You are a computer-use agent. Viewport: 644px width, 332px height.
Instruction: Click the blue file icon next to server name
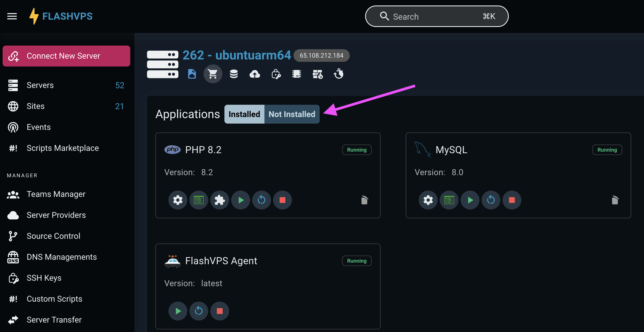click(192, 74)
